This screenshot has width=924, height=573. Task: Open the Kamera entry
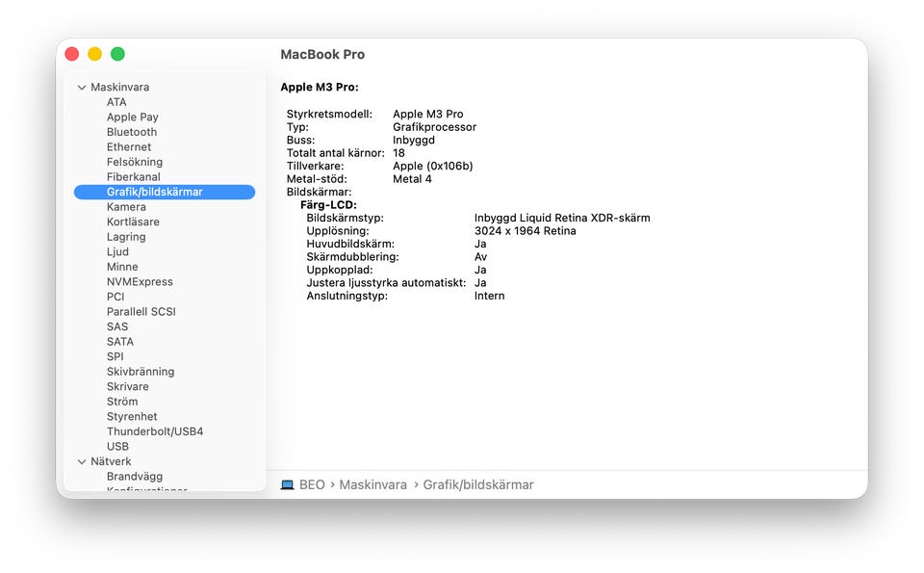tap(126, 207)
